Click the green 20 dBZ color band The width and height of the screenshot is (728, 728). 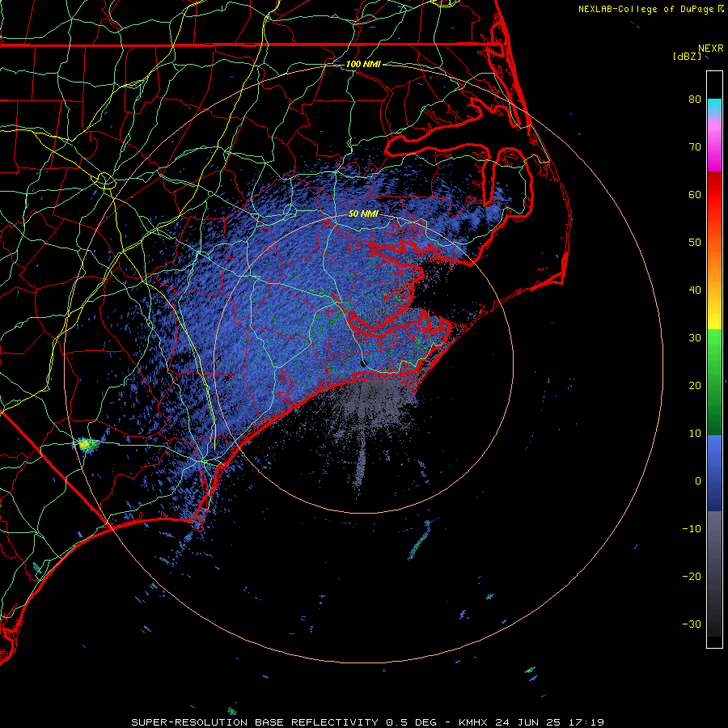[x=714, y=386]
